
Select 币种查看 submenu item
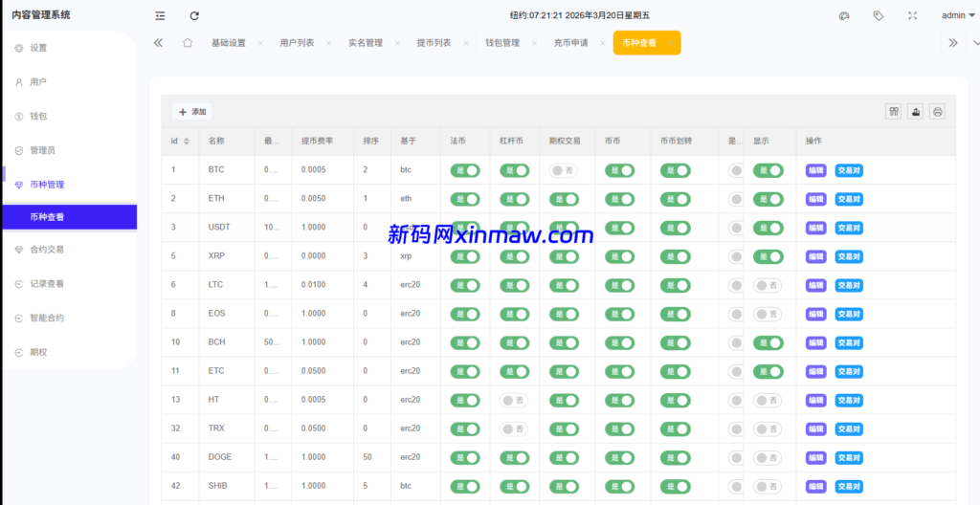[x=69, y=217]
